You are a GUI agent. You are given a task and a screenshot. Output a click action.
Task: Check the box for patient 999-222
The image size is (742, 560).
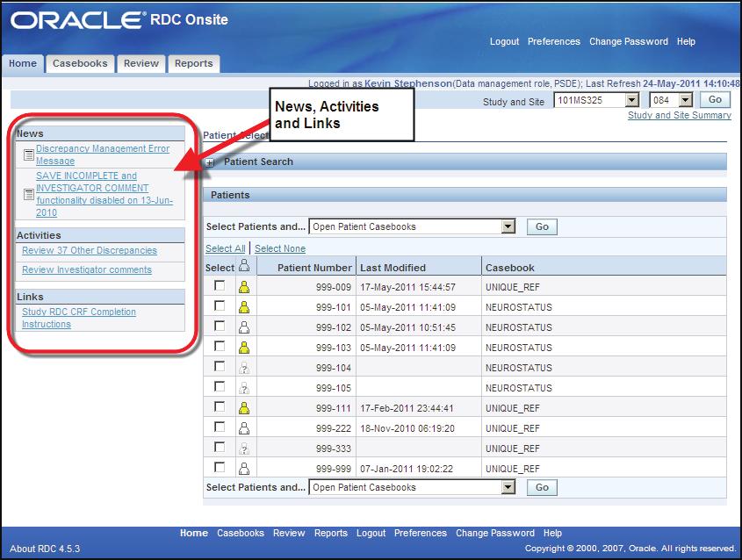click(220, 427)
